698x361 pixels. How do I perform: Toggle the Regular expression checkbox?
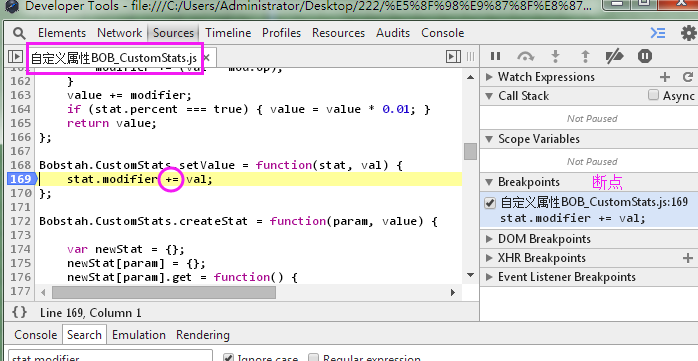click(x=313, y=357)
